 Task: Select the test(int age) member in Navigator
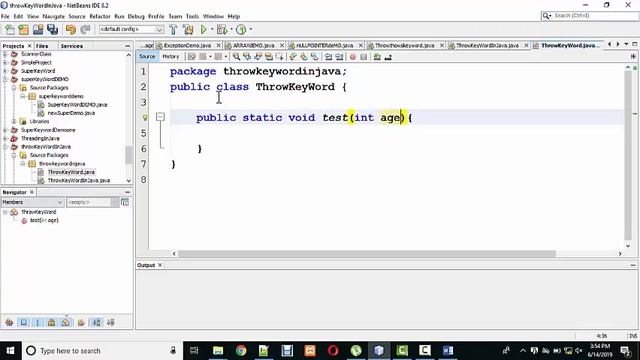pyautogui.click(x=44, y=220)
